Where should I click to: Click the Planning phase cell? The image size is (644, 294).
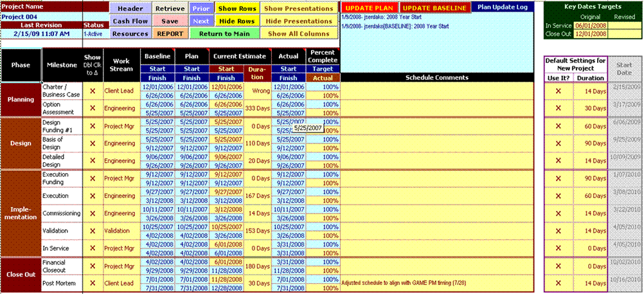point(21,100)
